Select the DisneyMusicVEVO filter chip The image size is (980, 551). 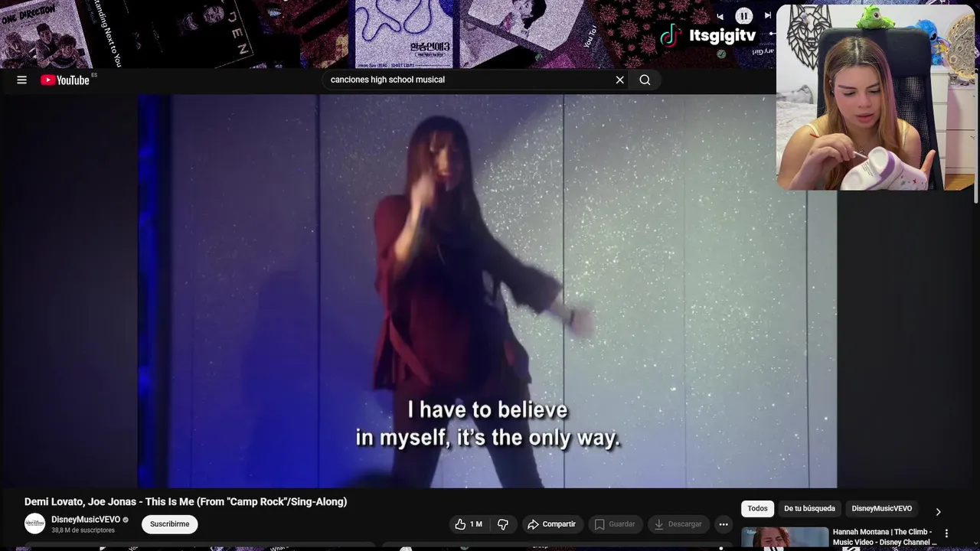pos(882,509)
